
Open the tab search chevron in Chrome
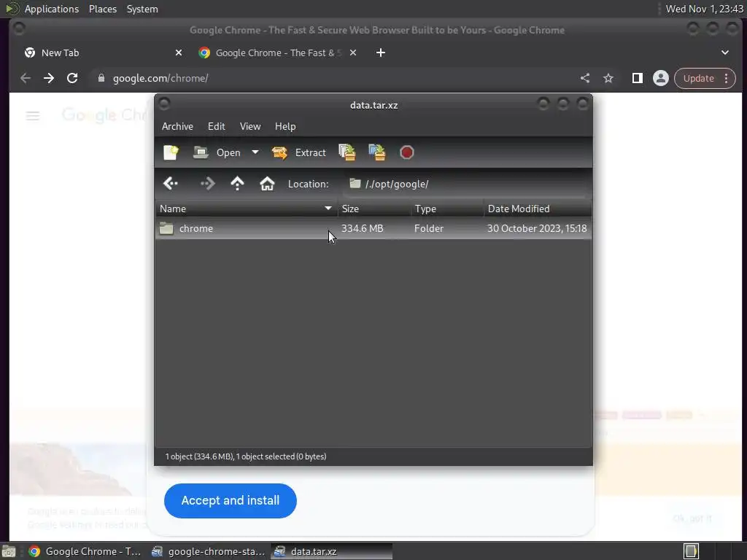(x=724, y=52)
